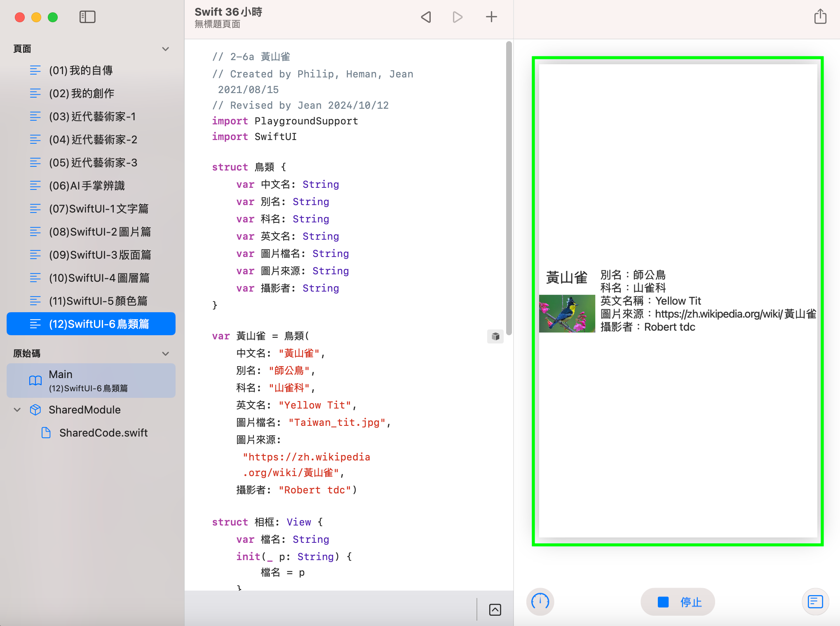Select the Main source entry
Image resolution: width=840 pixels, height=626 pixels.
[x=91, y=380]
